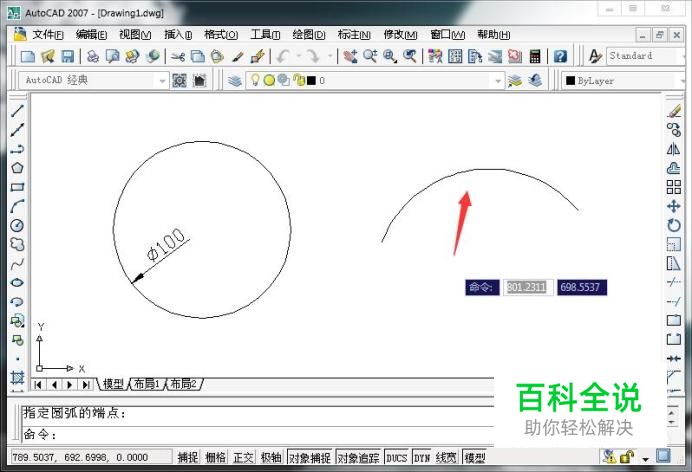Click the Copy Object tool
The width and height of the screenshot is (692, 472).
click(673, 130)
